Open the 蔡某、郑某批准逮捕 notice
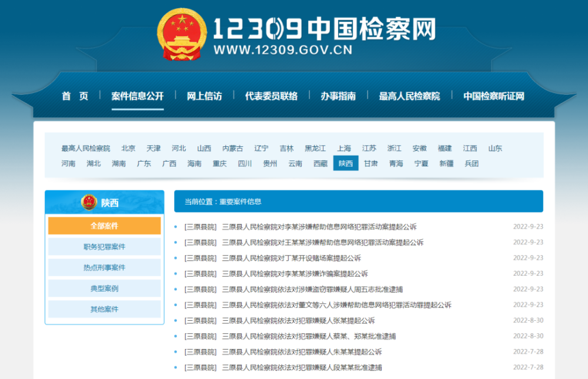Screen dimensions: 588x379 pyautogui.click(x=309, y=336)
